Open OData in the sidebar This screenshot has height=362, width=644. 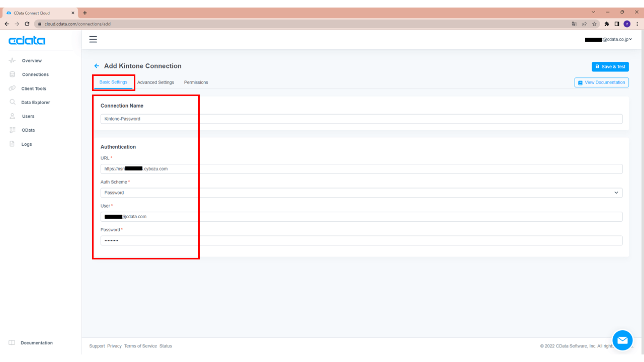pyautogui.click(x=28, y=130)
